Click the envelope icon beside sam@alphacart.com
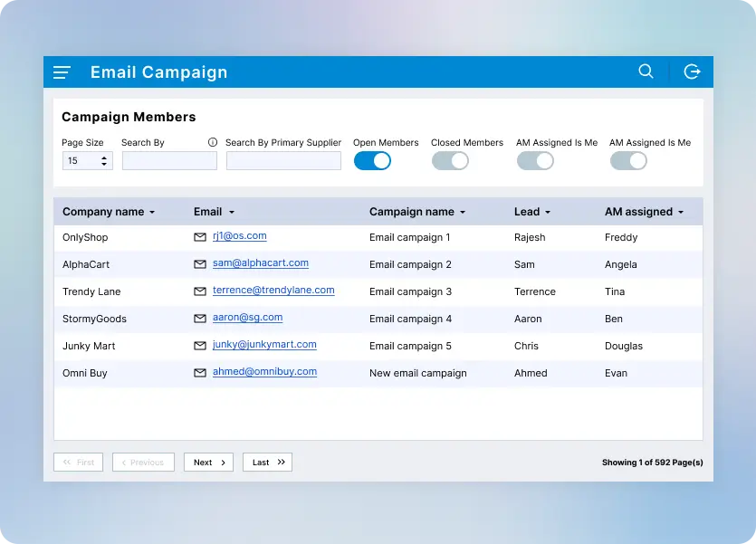 pos(200,264)
